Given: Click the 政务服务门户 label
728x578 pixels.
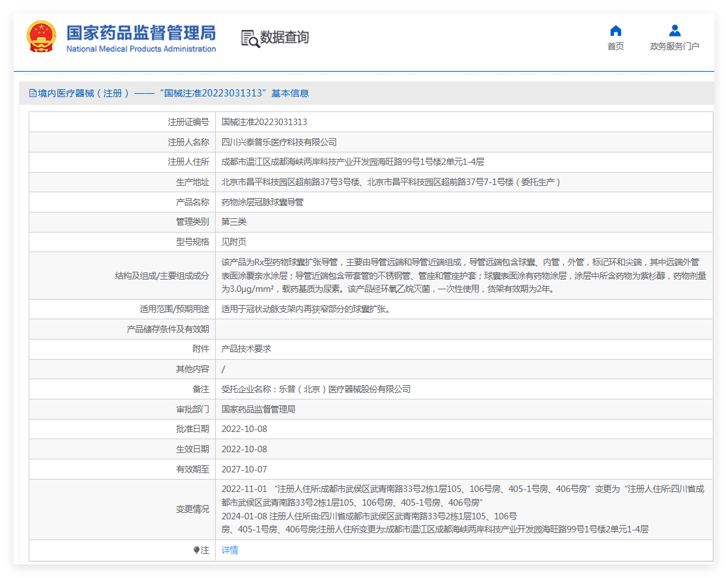Looking at the screenshot, I should click(675, 46).
